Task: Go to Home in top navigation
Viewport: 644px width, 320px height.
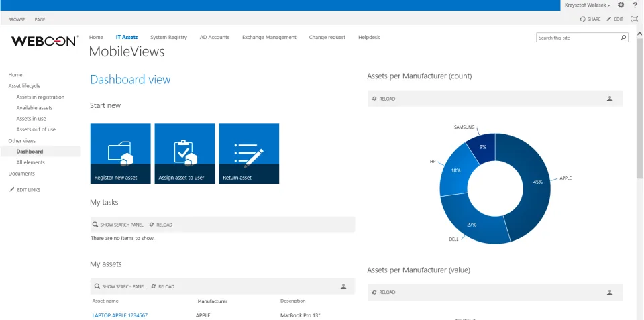Action: (96, 37)
